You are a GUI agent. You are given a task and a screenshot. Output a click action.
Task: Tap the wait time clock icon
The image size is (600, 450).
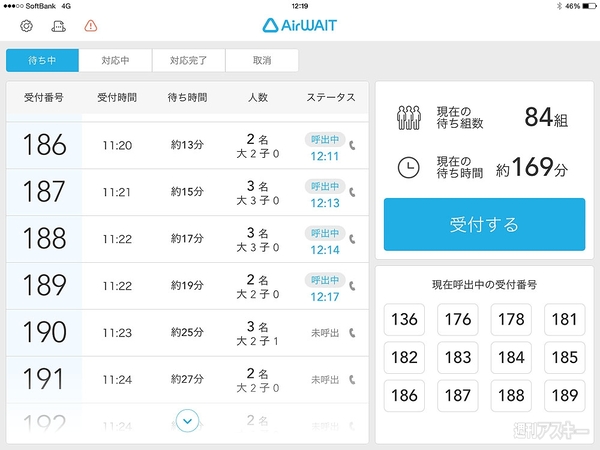(x=409, y=167)
